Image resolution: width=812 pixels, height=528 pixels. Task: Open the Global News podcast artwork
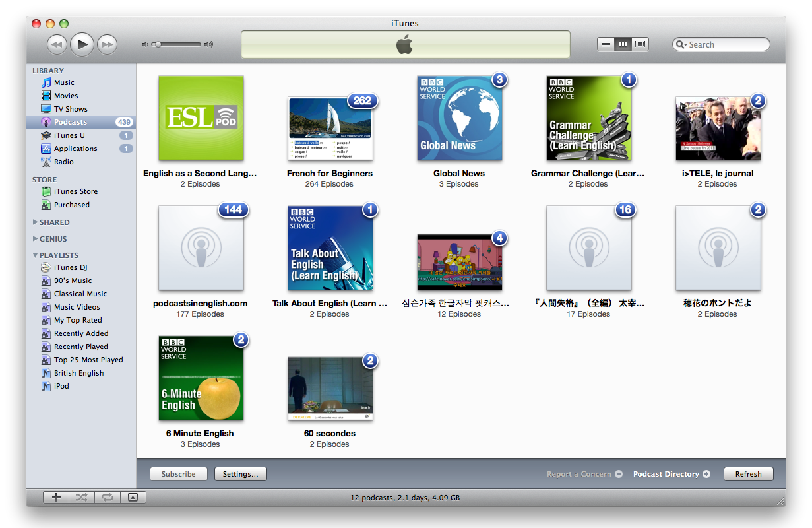460,118
